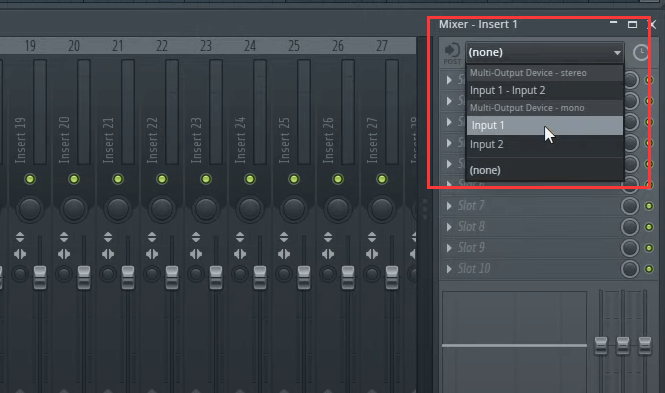Image resolution: width=665 pixels, height=393 pixels.
Task: Click the Insert 26 volume fader
Action: [348, 278]
